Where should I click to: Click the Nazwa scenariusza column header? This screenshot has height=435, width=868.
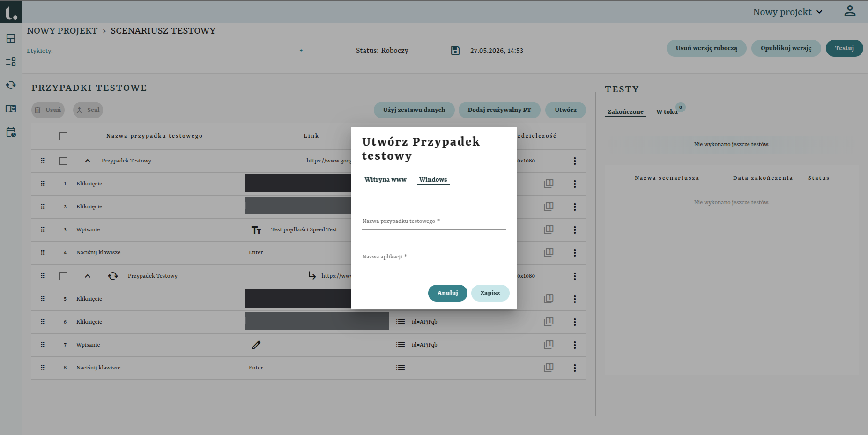point(667,178)
